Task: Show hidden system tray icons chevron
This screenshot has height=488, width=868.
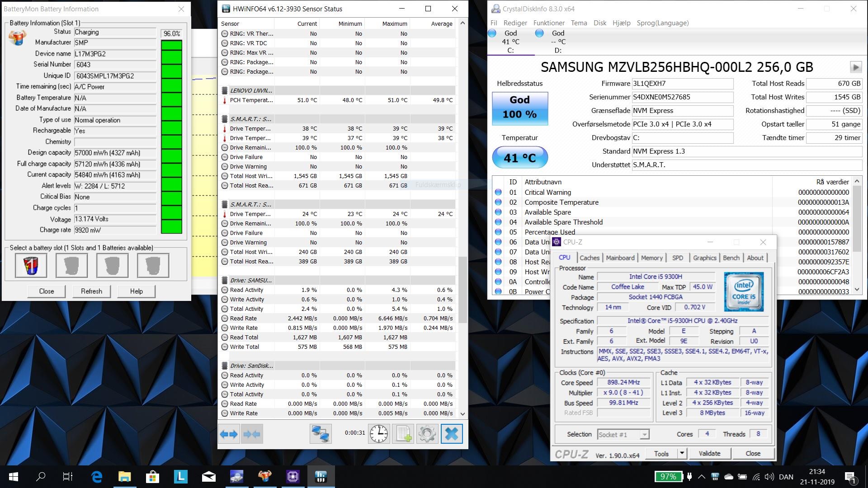Action: (x=702, y=477)
